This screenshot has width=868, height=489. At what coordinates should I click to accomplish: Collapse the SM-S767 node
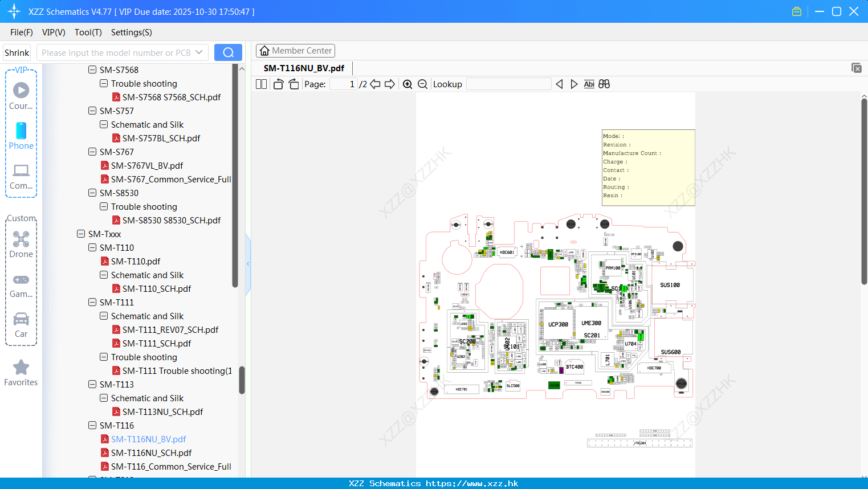(x=92, y=152)
